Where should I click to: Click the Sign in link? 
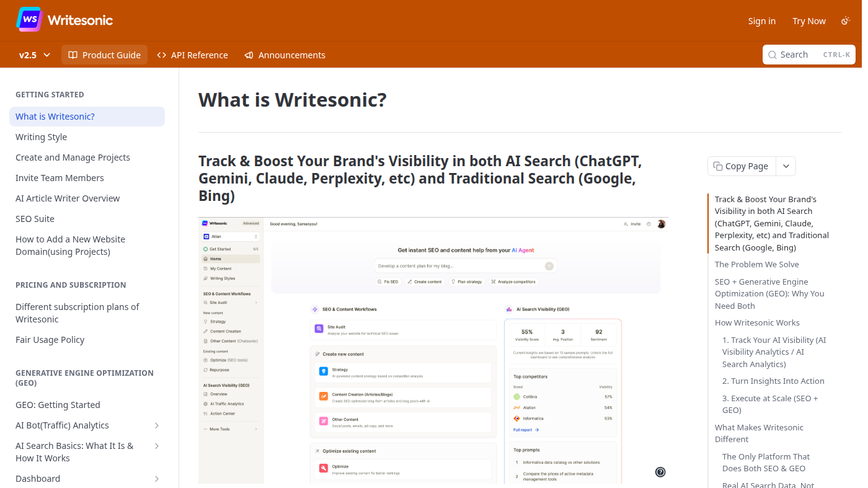tap(761, 21)
